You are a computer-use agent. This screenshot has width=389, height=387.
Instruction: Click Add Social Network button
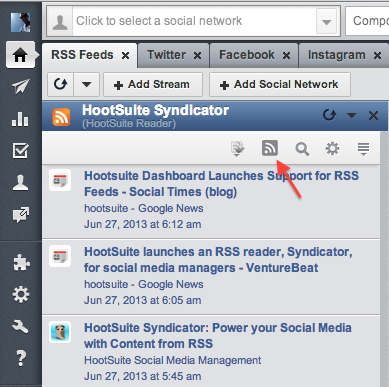280,84
